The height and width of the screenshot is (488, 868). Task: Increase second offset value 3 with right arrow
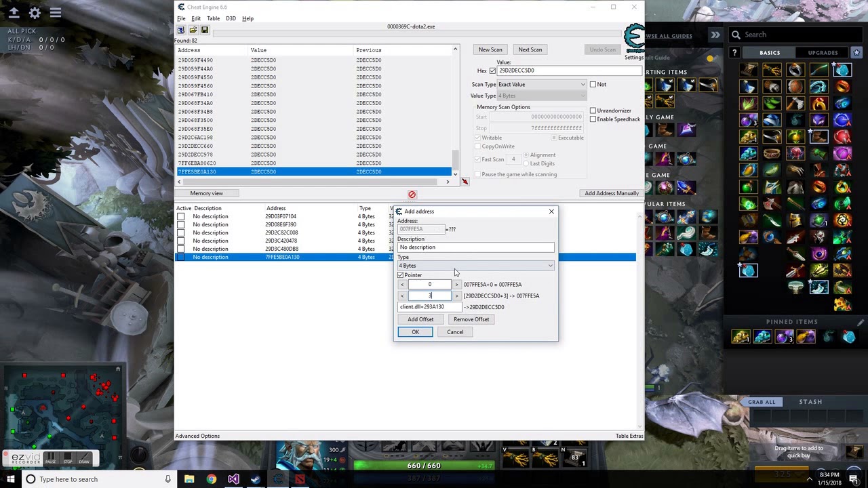(456, 296)
